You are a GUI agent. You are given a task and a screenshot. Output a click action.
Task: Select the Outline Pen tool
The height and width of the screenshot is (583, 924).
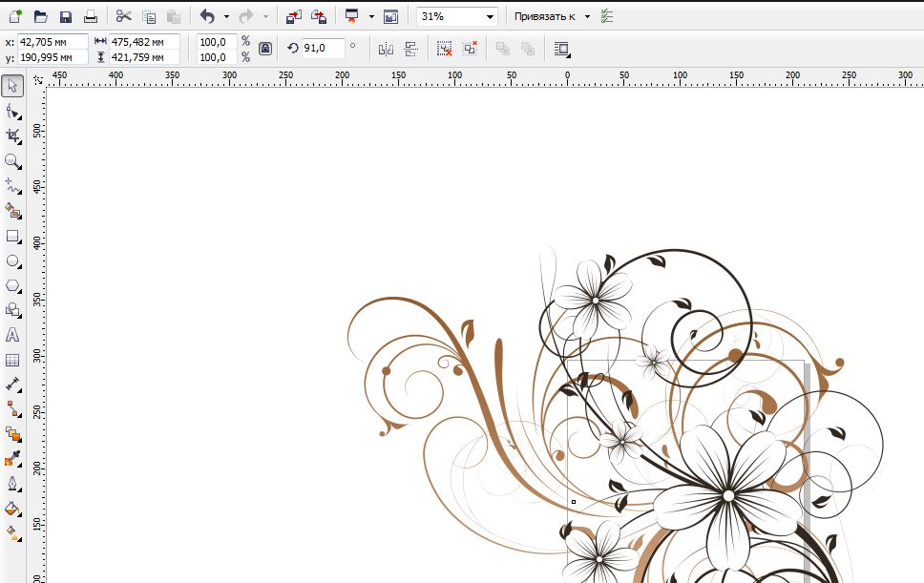[x=12, y=484]
